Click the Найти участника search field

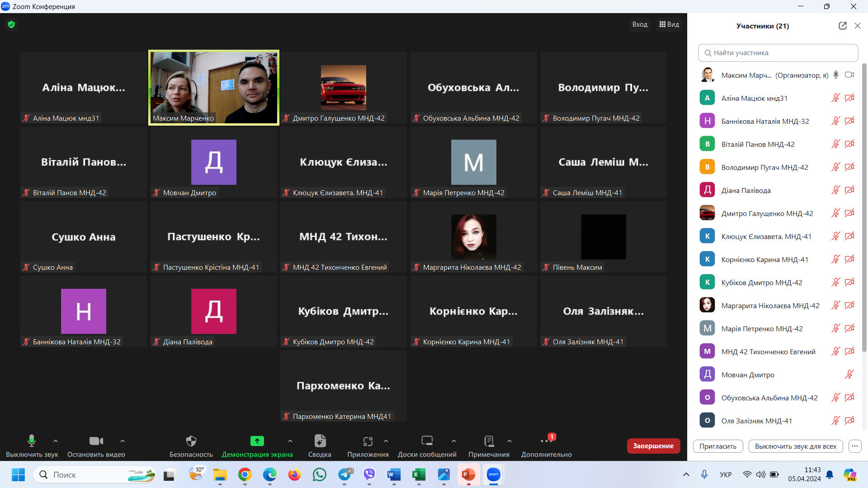(778, 53)
